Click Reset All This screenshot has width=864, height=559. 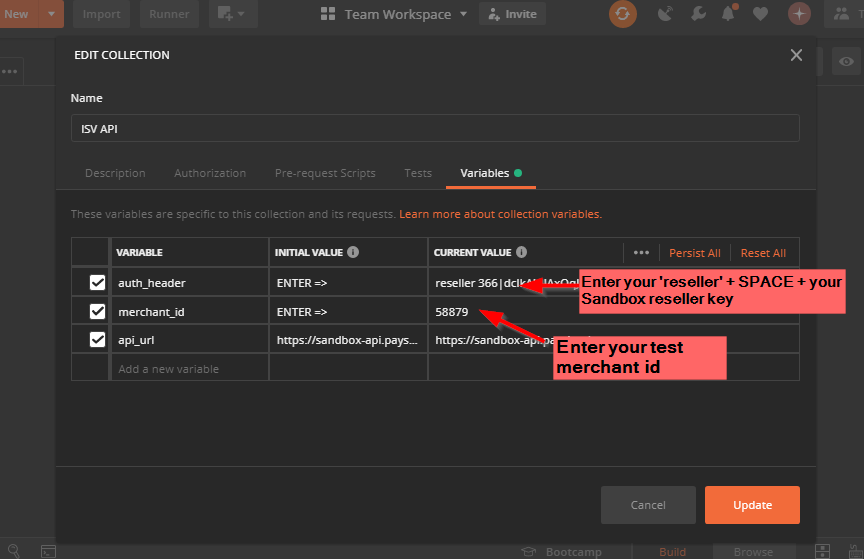(x=763, y=253)
